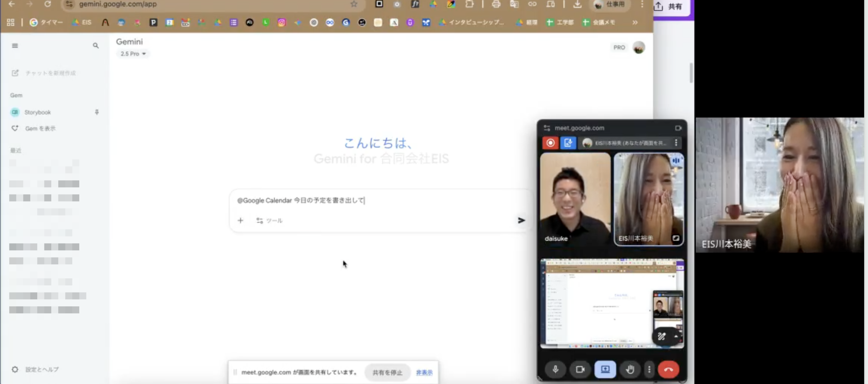Image resolution: width=868 pixels, height=384 pixels.
Task: Open the EIS bookmark folder
Action: coord(81,22)
